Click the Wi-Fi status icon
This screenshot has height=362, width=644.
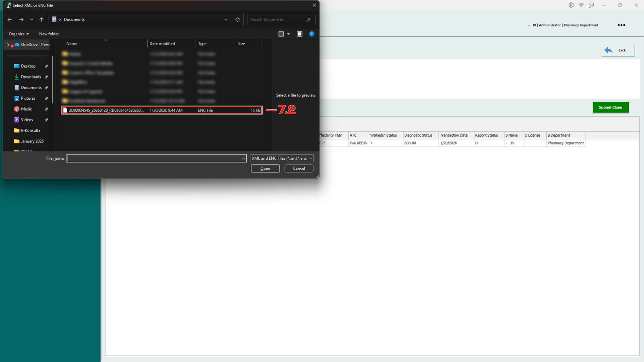[x=581, y=5]
